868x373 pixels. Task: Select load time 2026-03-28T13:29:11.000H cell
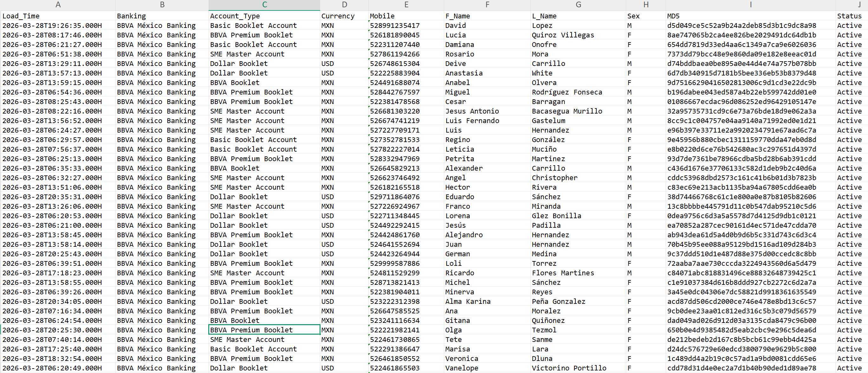click(58, 64)
